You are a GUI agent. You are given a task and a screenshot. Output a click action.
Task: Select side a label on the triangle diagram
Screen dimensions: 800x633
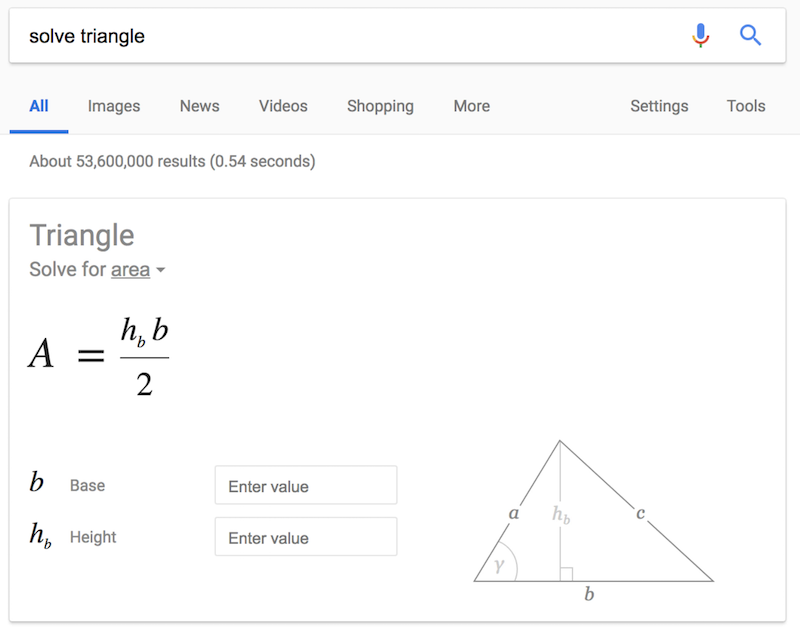pos(514,514)
